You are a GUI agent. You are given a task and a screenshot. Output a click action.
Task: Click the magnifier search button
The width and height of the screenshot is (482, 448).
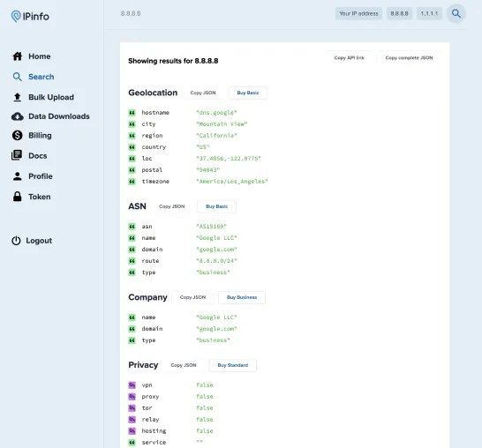(456, 13)
